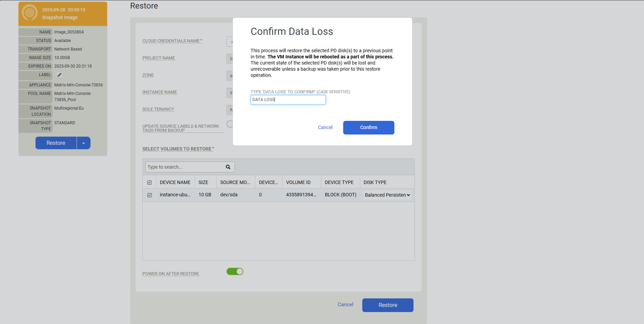Viewport: 644px width, 324px height.
Task: Click the label edit pencil icon
Action: tap(59, 75)
